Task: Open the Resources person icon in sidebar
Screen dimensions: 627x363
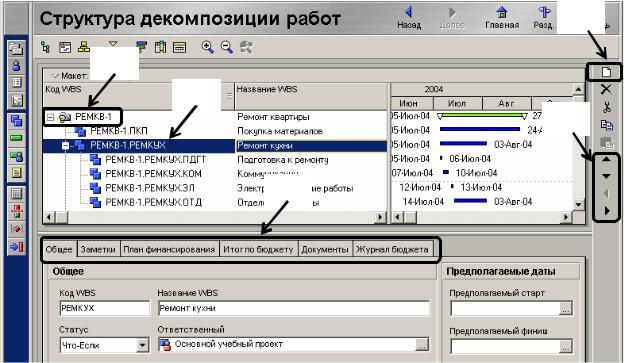Action: coord(16,66)
